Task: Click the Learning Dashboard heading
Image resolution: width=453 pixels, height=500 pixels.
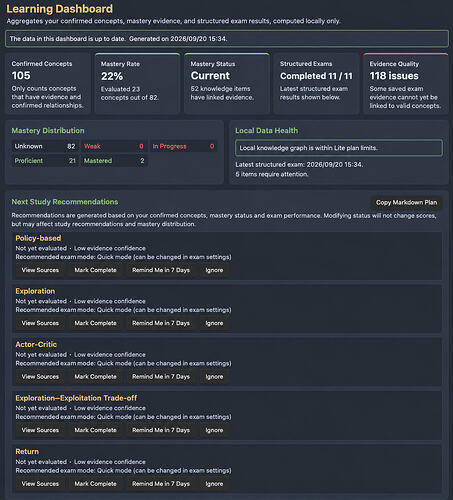Action: [60, 9]
